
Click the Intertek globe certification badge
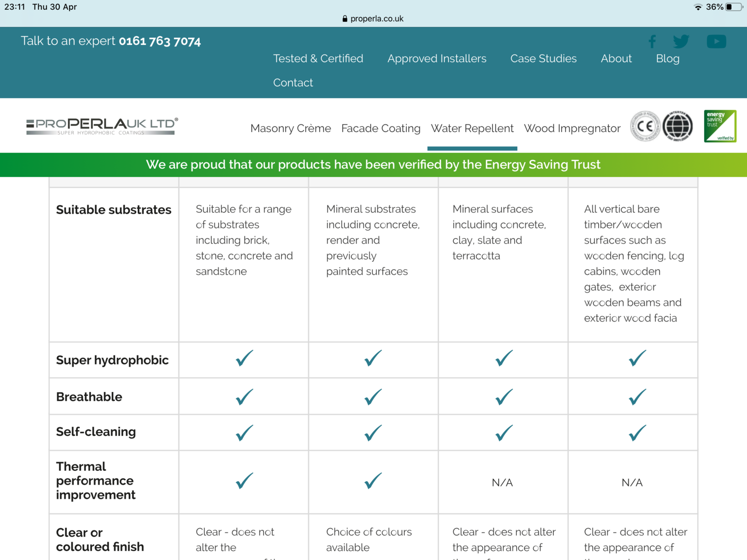coord(678,126)
